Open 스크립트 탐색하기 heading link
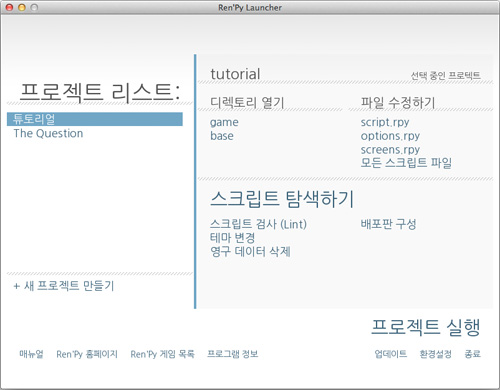Image resolution: width=500 pixels, height=390 pixels. (x=282, y=199)
